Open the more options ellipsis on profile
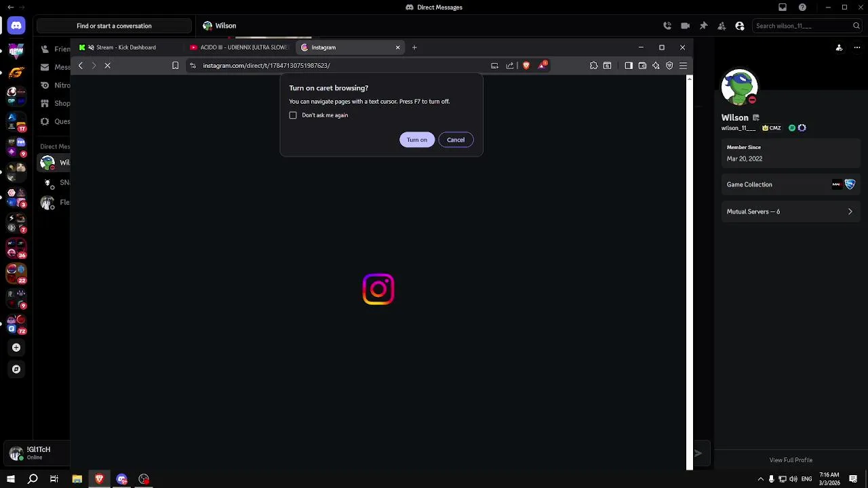 (857, 47)
